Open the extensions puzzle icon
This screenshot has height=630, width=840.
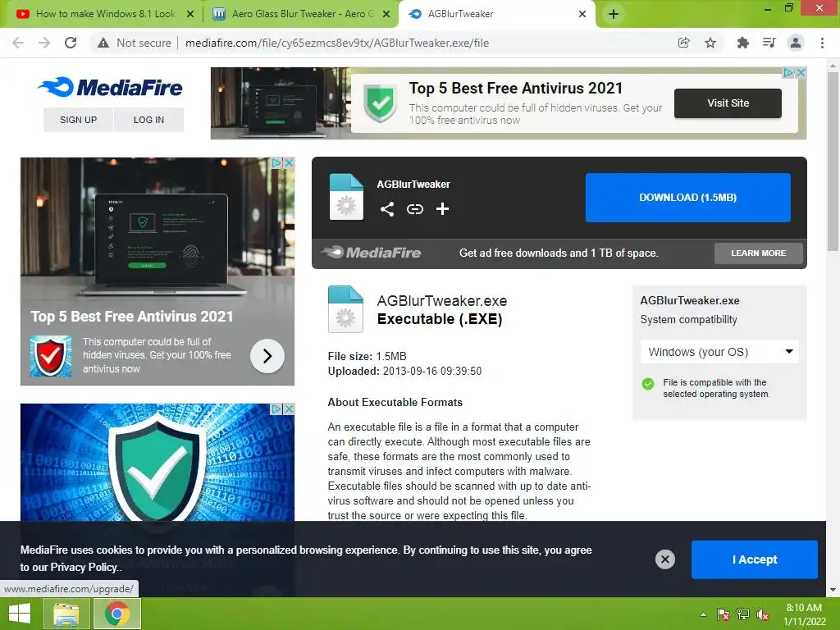click(x=742, y=43)
